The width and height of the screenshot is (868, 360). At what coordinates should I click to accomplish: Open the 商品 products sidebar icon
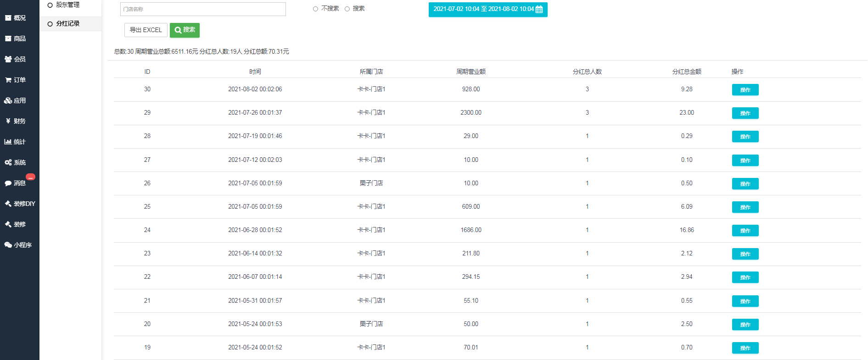coord(8,39)
